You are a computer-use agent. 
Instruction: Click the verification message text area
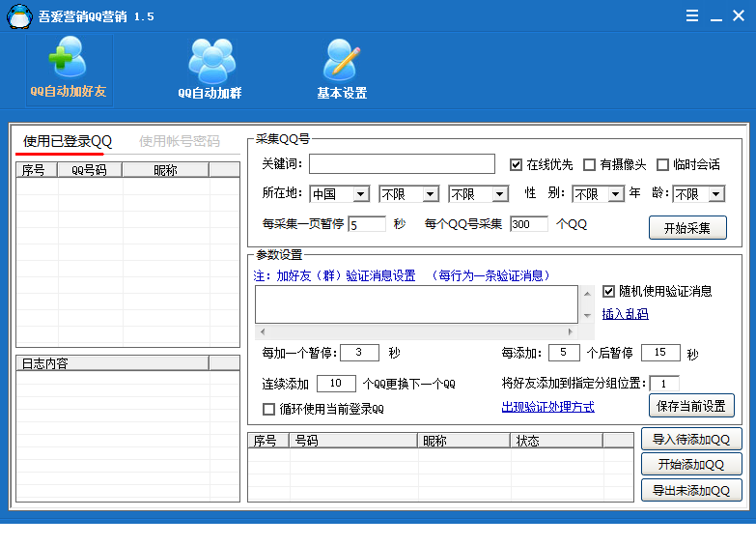416,304
